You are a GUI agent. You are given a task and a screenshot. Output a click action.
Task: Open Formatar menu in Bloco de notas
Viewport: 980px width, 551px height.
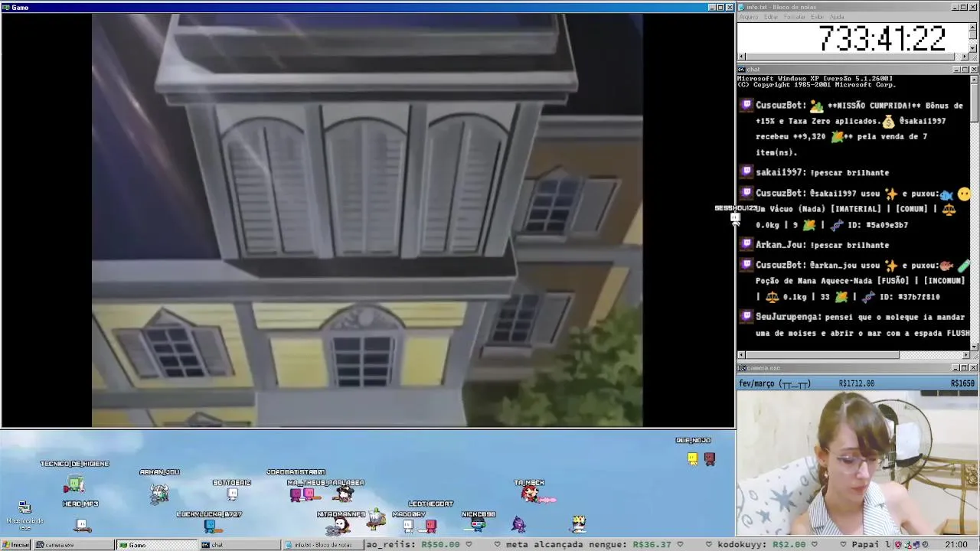pyautogui.click(x=795, y=17)
